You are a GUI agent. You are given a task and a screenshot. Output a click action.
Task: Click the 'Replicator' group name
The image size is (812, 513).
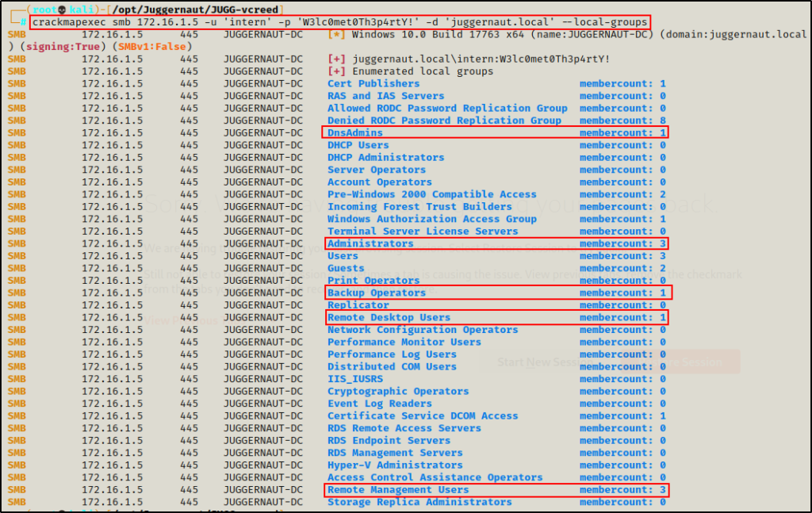(x=358, y=305)
